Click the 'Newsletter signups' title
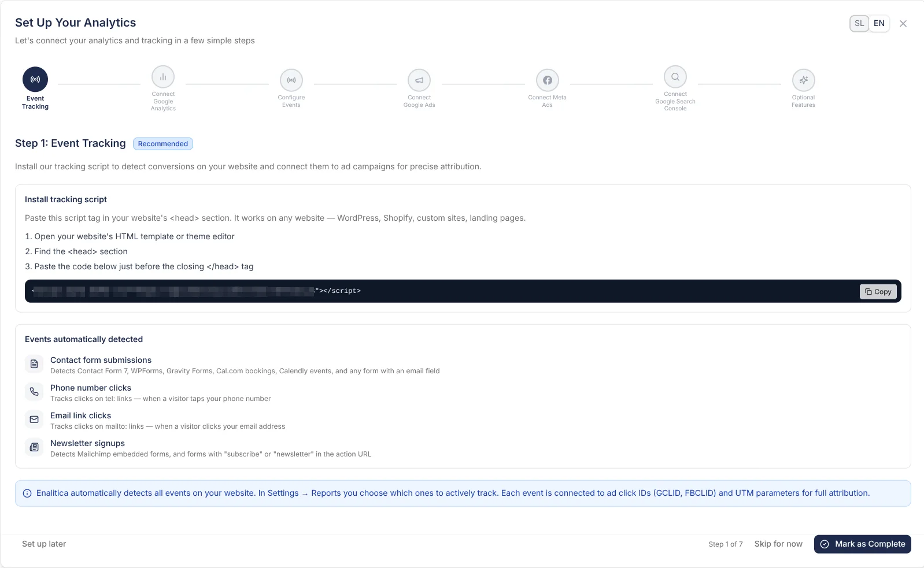Viewport: 924px width, 568px height. (87, 443)
